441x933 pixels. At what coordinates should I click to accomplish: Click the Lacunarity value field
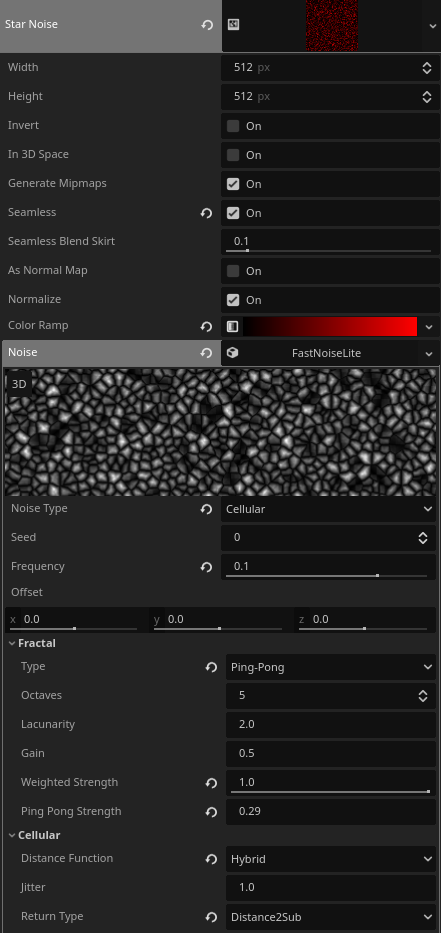point(330,725)
